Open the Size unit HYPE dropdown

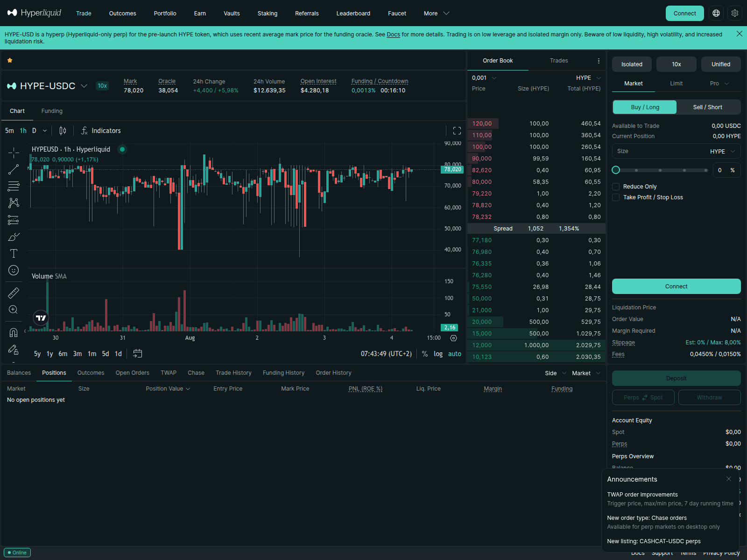point(723,152)
